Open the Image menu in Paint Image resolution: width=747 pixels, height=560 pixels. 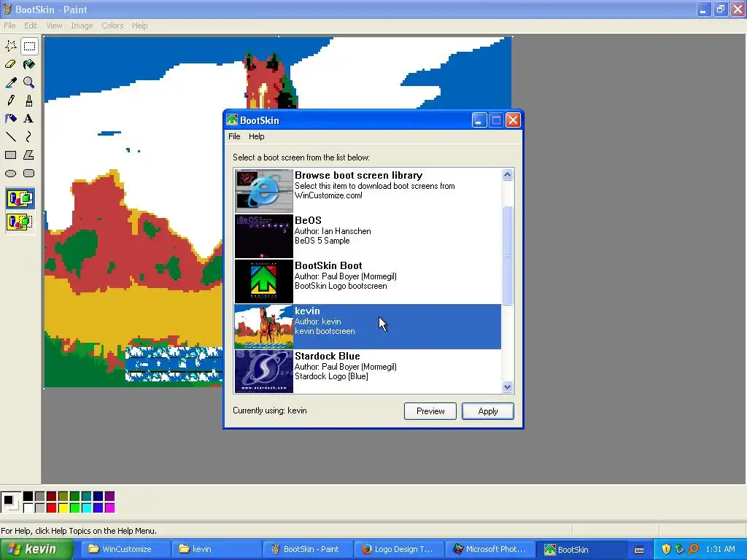[x=82, y=26]
